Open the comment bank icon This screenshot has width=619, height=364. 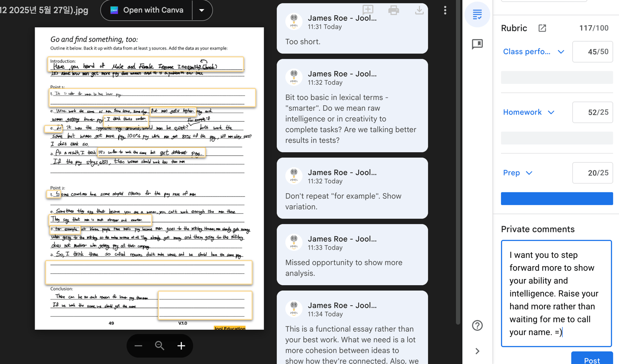point(477,44)
